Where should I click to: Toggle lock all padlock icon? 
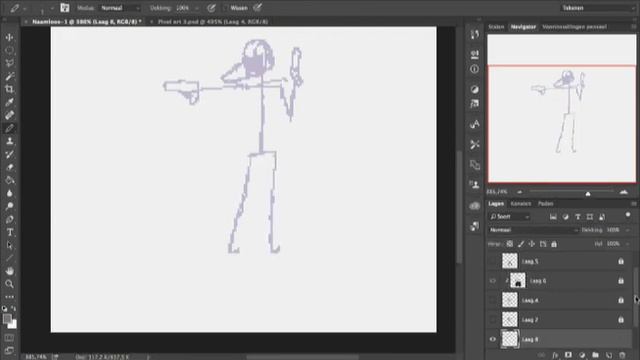pyautogui.click(x=554, y=244)
